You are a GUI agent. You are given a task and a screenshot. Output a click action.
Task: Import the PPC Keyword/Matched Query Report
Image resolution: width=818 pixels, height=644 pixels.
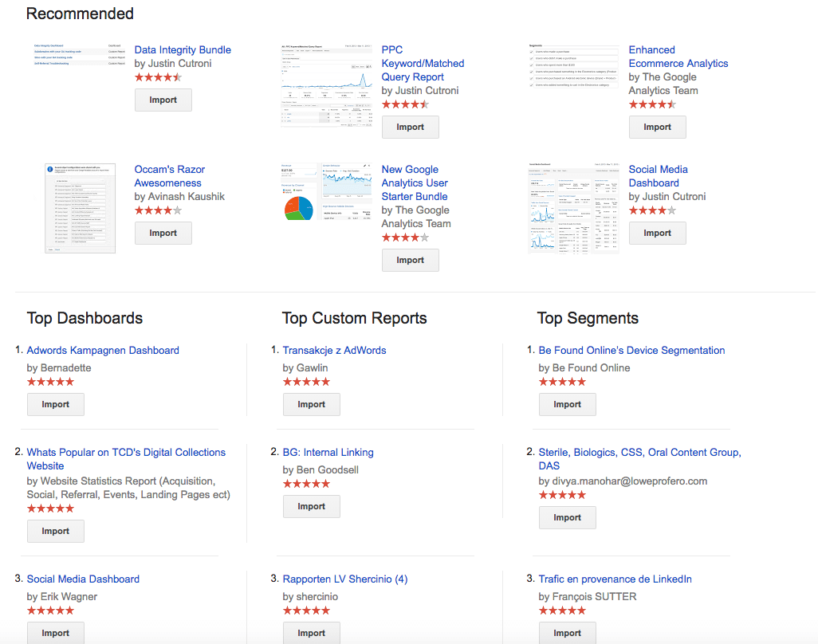(x=410, y=127)
